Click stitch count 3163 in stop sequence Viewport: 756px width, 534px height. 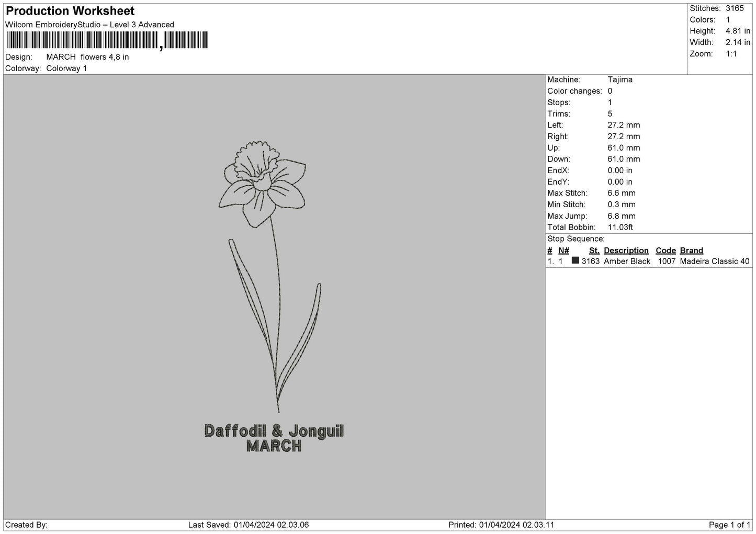[591, 262]
